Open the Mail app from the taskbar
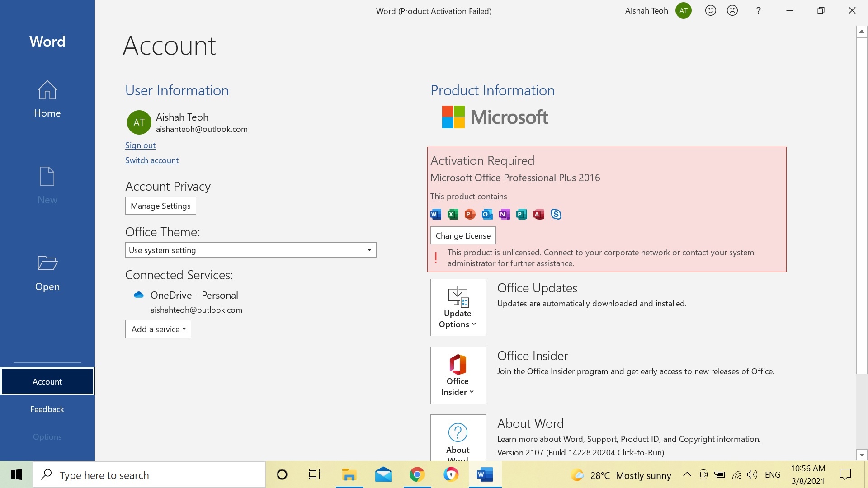Screen dimensions: 868x488 383,475
